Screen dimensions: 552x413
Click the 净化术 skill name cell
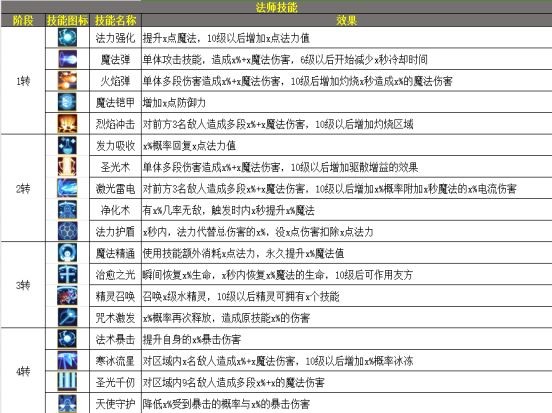(x=115, y=210)
